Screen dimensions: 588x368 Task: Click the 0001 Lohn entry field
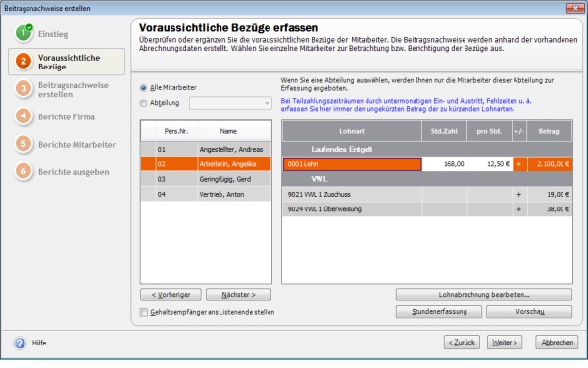[352, 164]
